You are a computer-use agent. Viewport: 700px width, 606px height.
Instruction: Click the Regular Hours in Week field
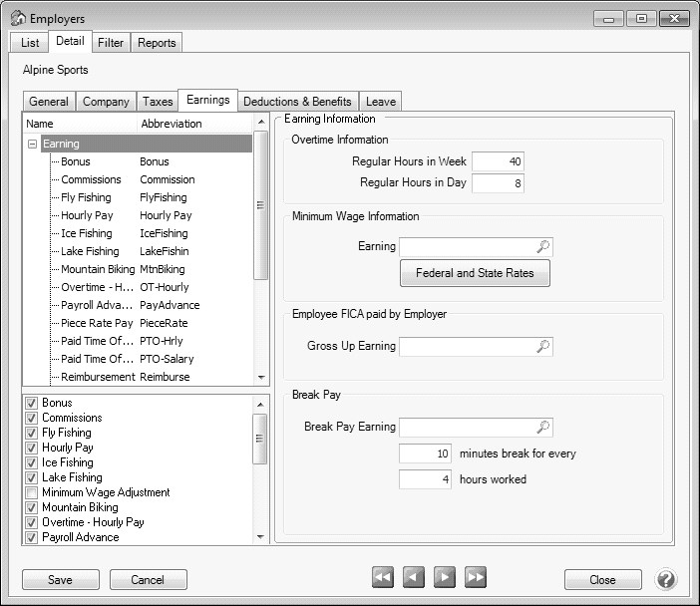click(x=497, y=161)
